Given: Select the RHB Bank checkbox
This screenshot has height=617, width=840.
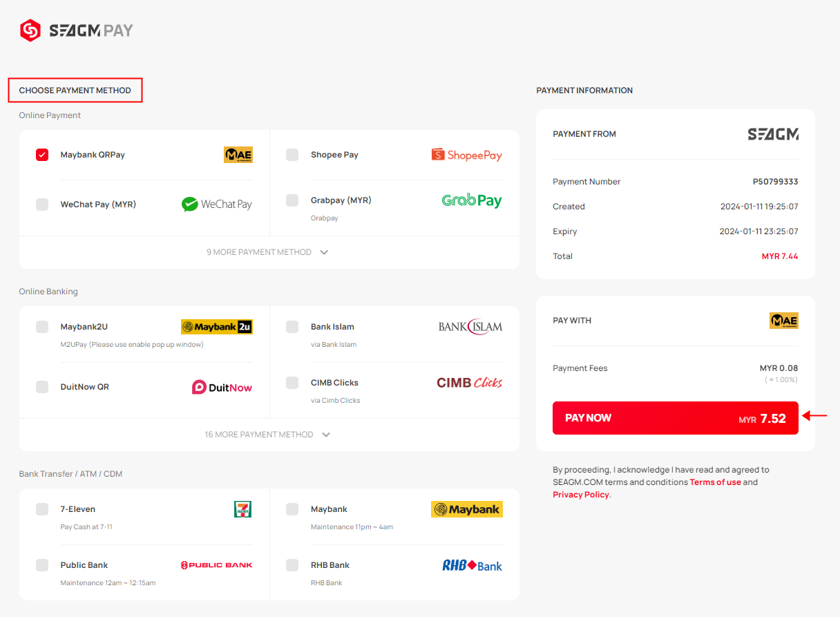Looking at the screenshot, I should point(292,565).
